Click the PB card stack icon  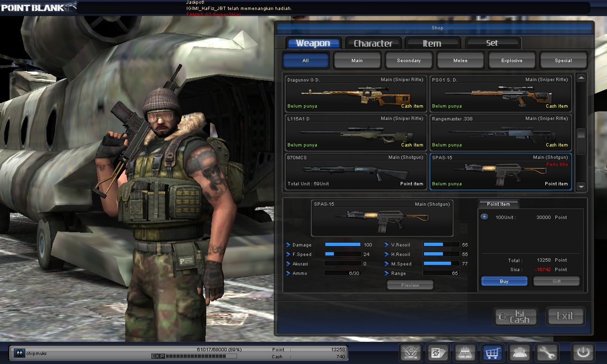[x=438, y=353]
